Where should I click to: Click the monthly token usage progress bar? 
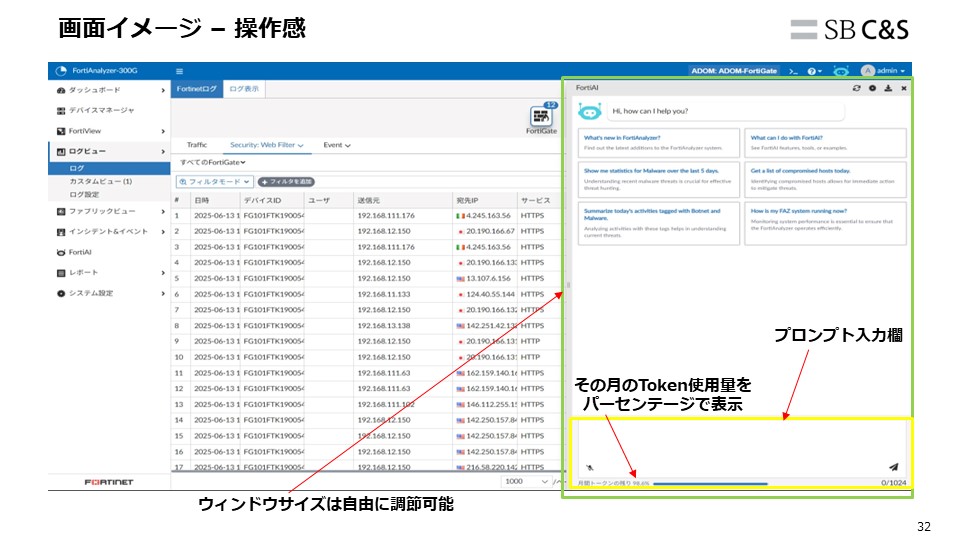coord(710,483)
